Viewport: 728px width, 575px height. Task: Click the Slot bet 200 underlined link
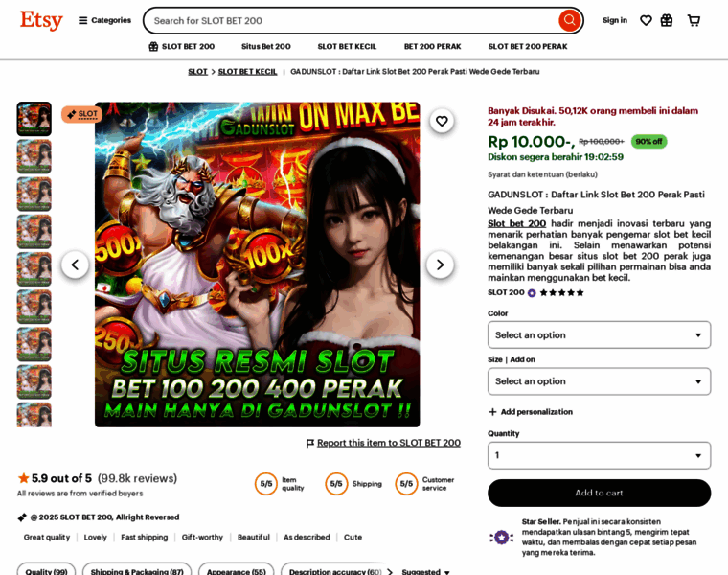(x=516, y=223)
